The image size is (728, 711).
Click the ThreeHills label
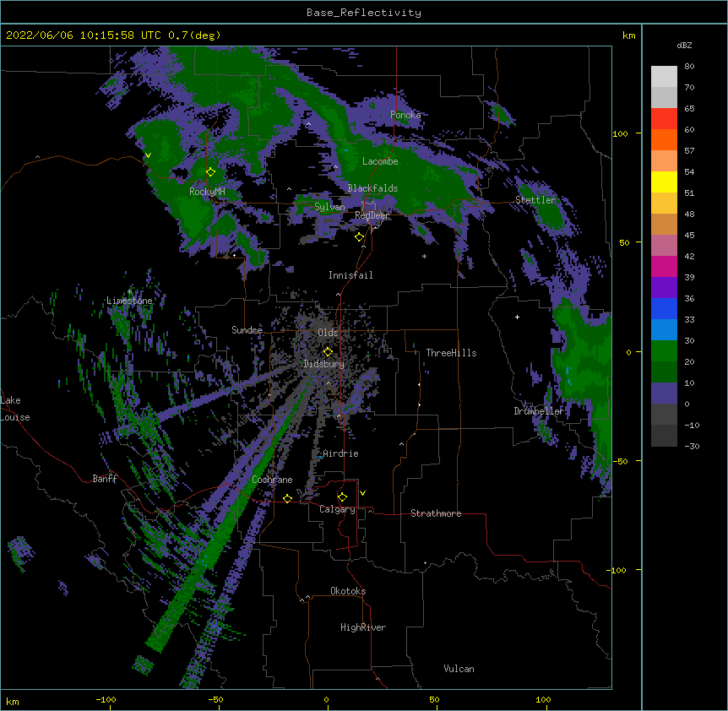click(451, 353)
